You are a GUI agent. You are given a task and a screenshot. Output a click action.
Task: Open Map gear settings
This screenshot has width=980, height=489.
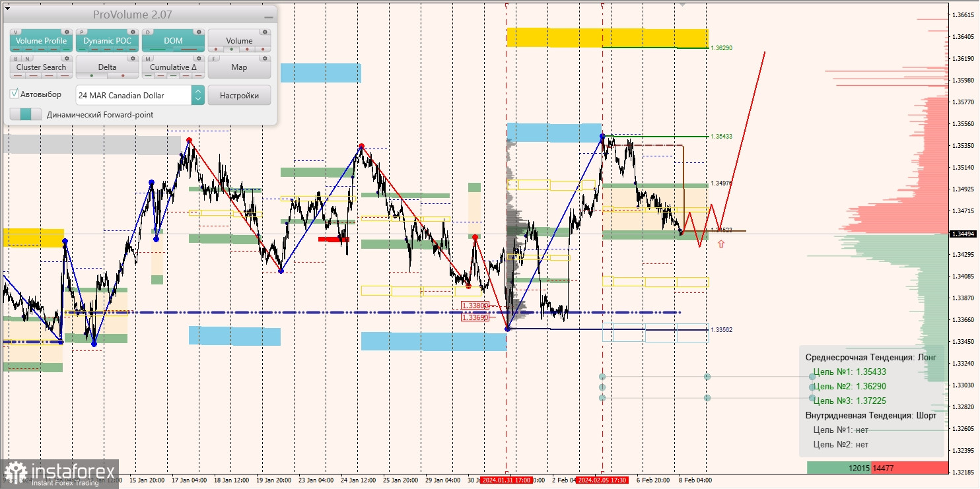tap(265, 58)
